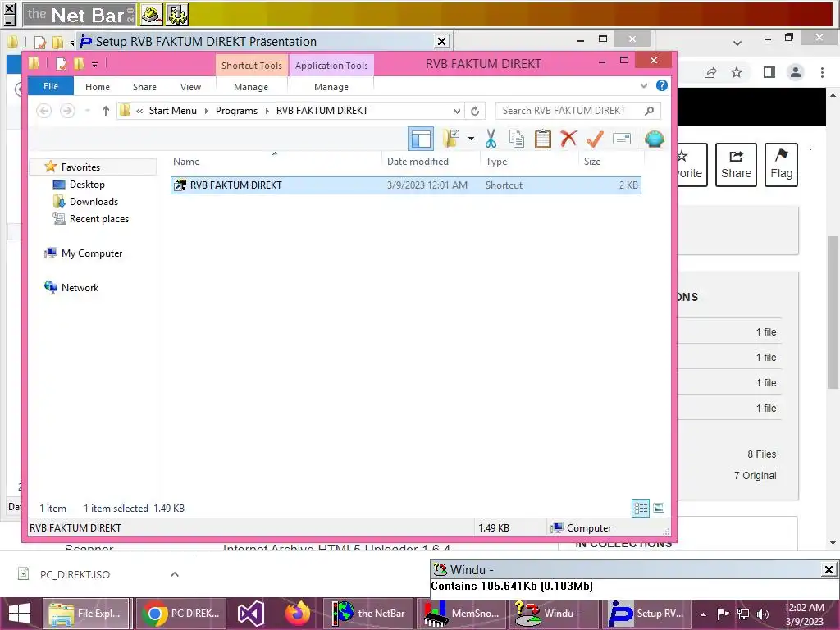Open the View ribbon tab
Screen dimensions: 840x630
click(190, 87)
